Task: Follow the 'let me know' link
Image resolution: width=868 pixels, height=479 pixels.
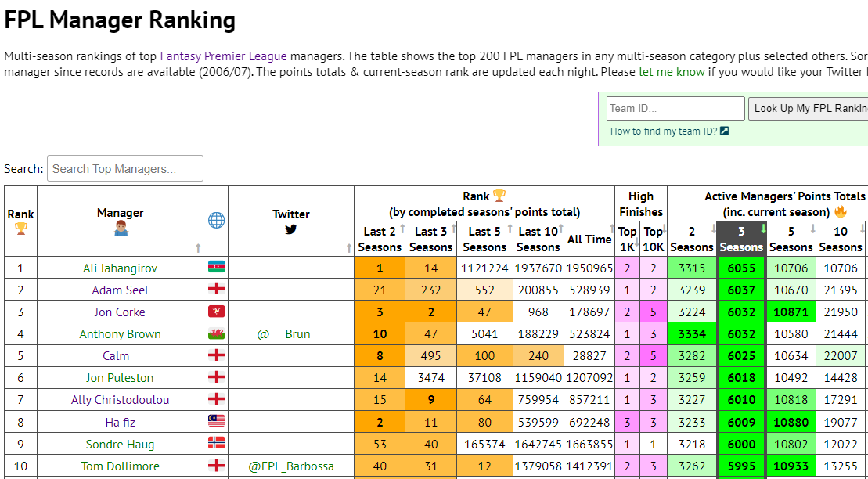Action: click(672, 72)
